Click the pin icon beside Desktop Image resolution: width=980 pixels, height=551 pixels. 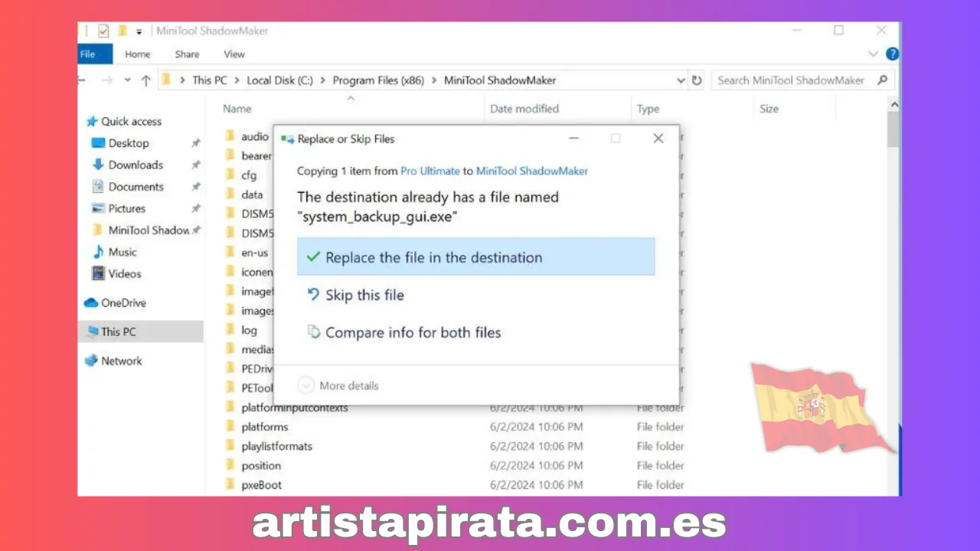(196, 143)
